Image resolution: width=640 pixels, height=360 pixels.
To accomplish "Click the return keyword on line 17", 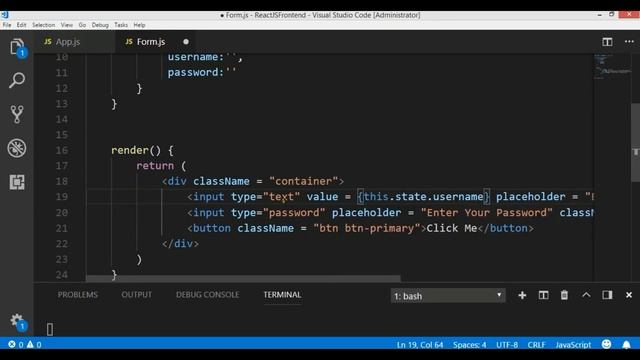I will pos(155,166).
